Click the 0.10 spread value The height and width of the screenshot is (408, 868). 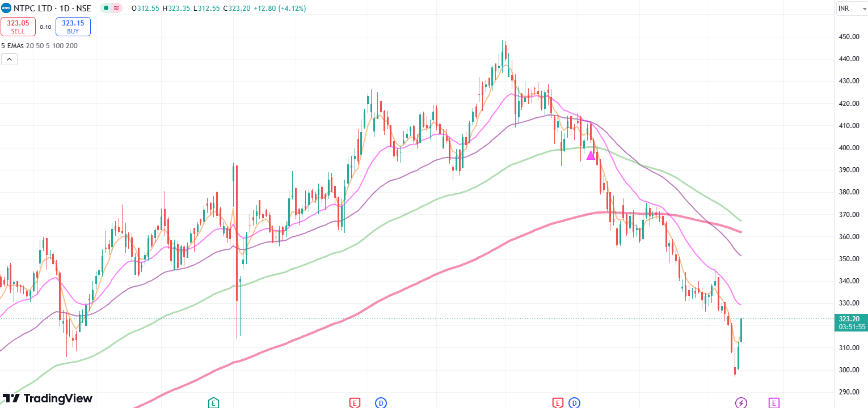click(x=45, y=27)
